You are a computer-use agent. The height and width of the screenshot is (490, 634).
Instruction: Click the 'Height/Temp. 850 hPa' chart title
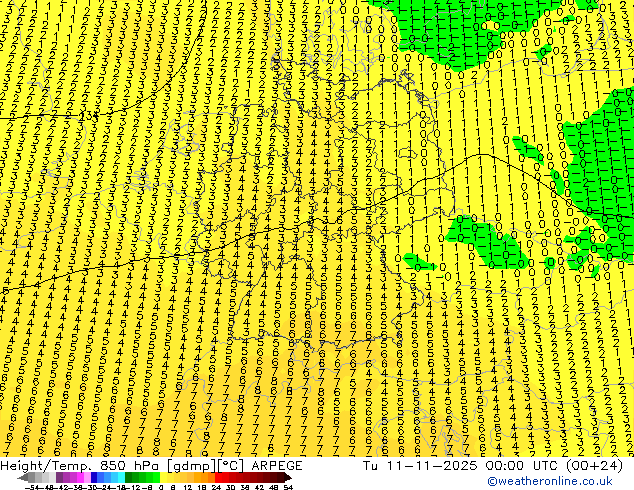[80, 466]
